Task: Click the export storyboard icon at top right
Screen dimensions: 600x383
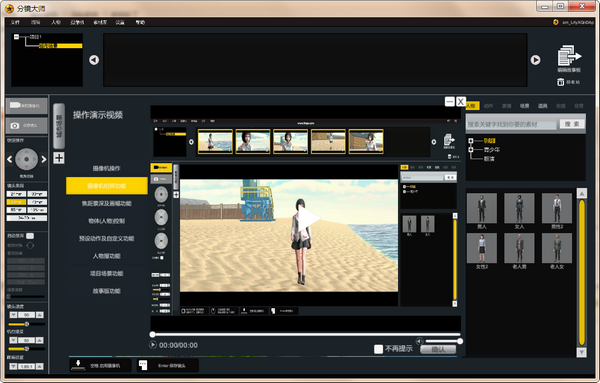Action: click(x=569, y=55)
